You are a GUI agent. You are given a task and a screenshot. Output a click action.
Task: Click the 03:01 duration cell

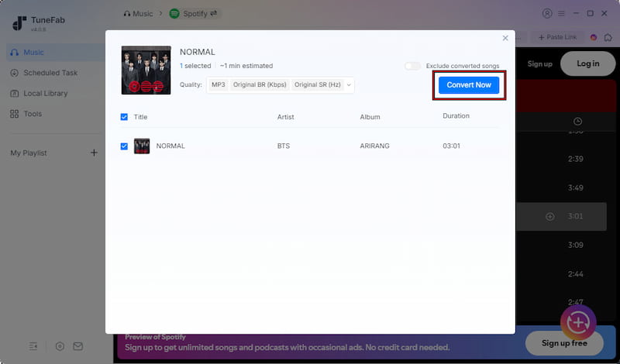click(451, 146)
